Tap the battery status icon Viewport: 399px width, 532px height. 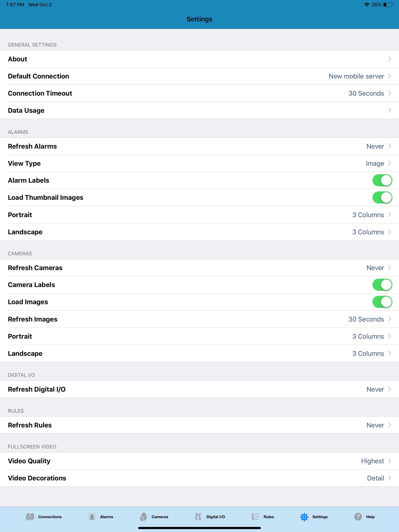(x=388, y=4)
